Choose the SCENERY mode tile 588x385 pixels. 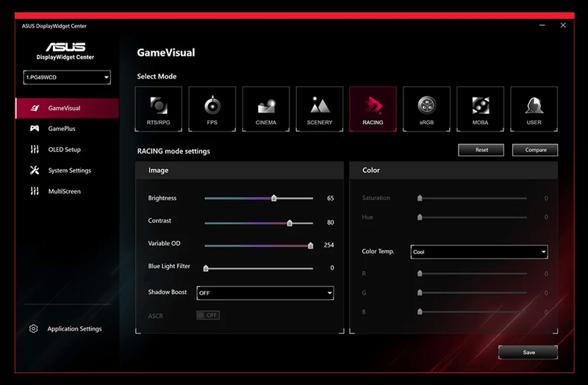pyautogui.click(x=319, y=109)
